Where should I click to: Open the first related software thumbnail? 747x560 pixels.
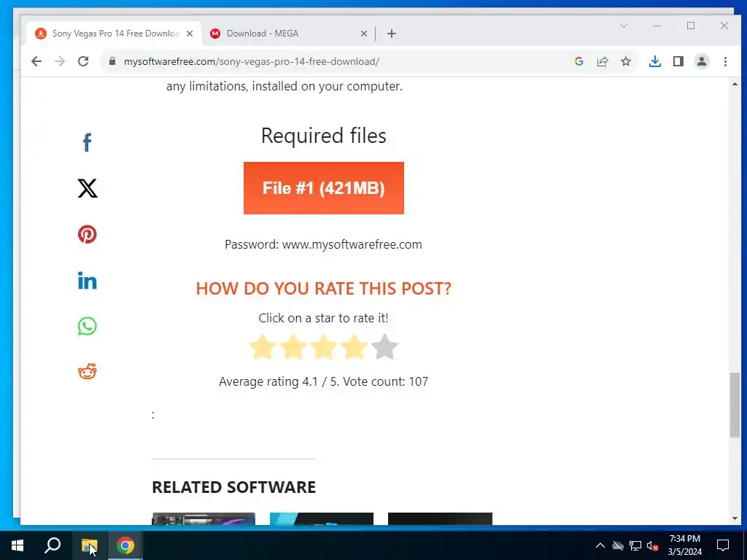point(204,518)
